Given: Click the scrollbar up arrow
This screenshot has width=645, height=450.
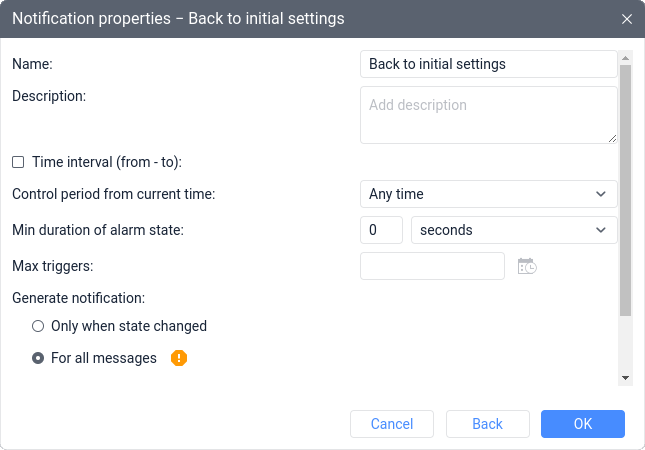Looking at the screenshot, I should pos(625,58).
